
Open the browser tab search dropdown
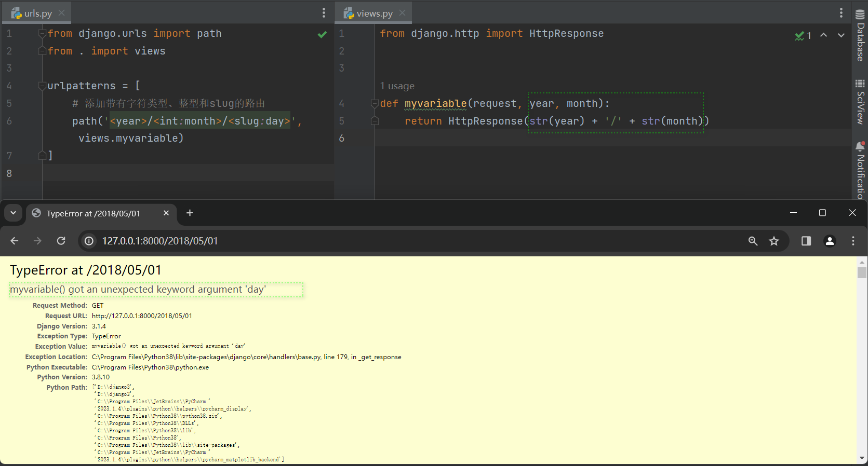[x=13, y=213]
